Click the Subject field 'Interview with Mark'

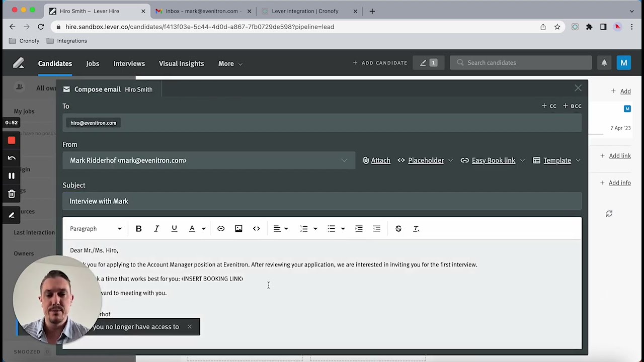tap(322, 201)
